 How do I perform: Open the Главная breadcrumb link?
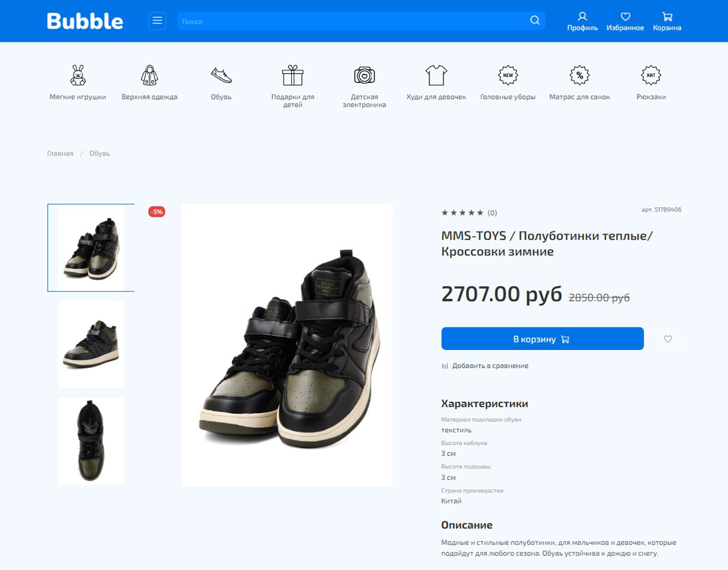point(60,153)
